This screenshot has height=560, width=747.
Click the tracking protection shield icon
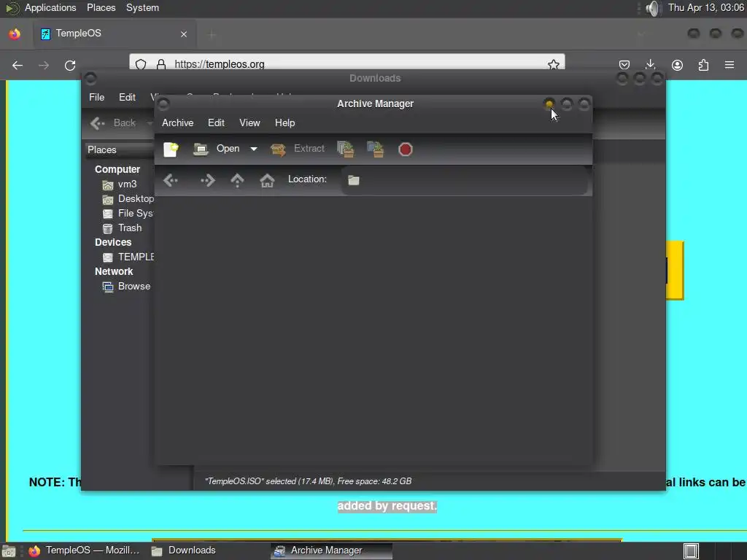[x=141, y=64]
